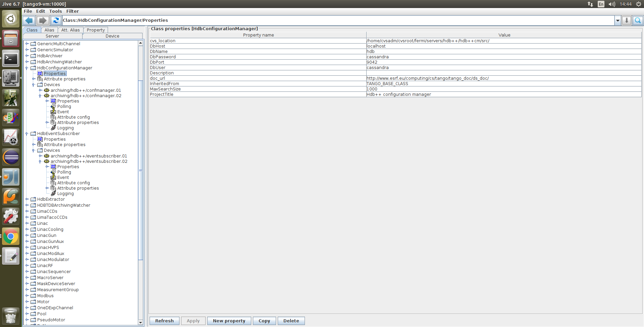Open the Tools menu
Image resolution: width=644 pixels, height=327 pixels.
click(55, 11)
